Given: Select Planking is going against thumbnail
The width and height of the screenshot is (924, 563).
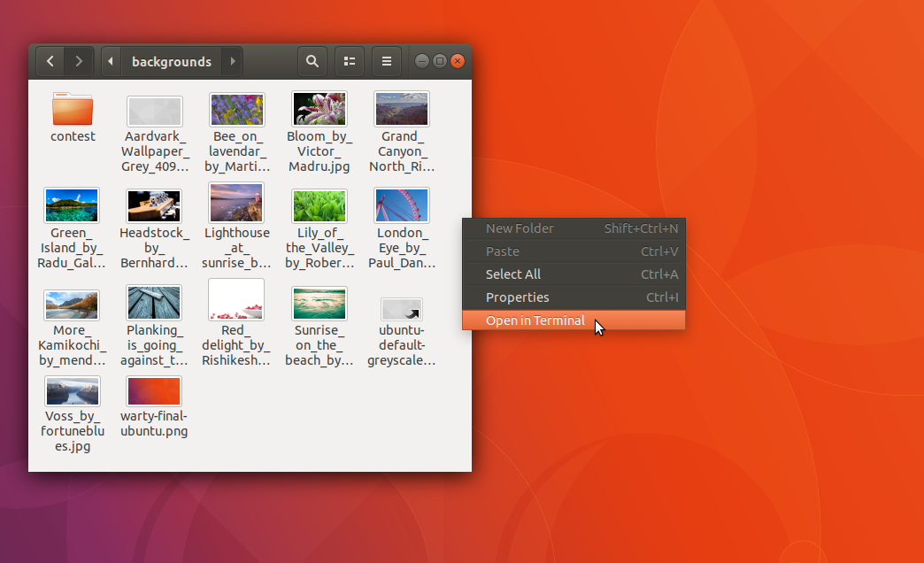Looking at the screenshot, I should tap(154, 303).
